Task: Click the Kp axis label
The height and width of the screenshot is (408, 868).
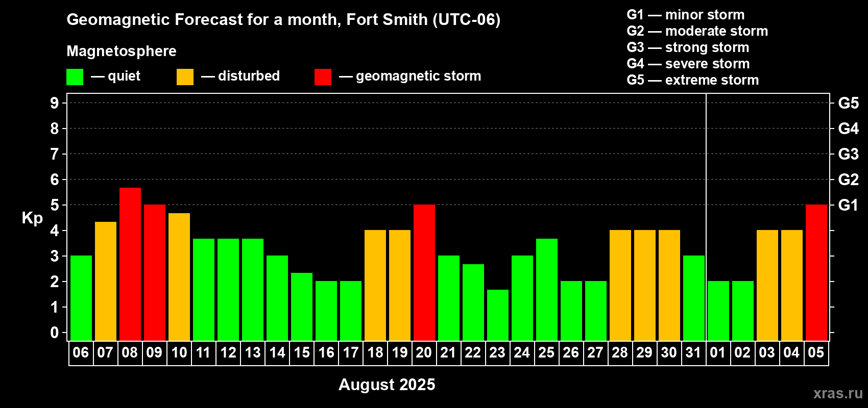Action: pyautogui.click(x=32, y=218)
